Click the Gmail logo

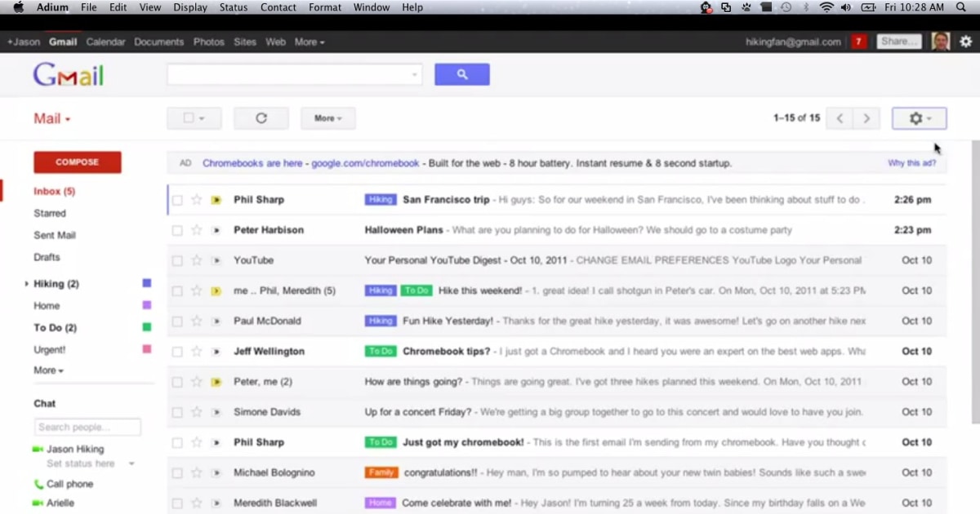(x=69, y=76)
